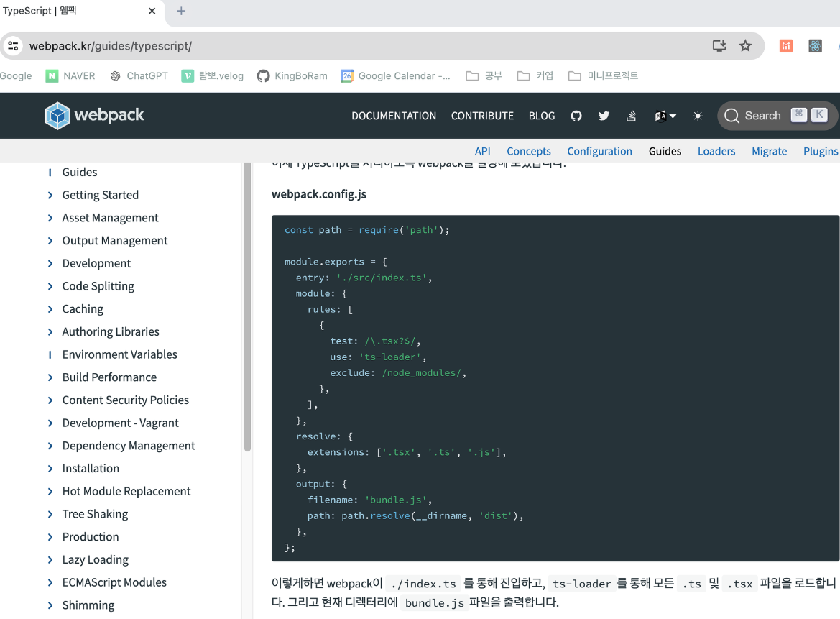Open the Tree Shaking link
Viewport: 840px width, 619px height.
tap(95, 514)
